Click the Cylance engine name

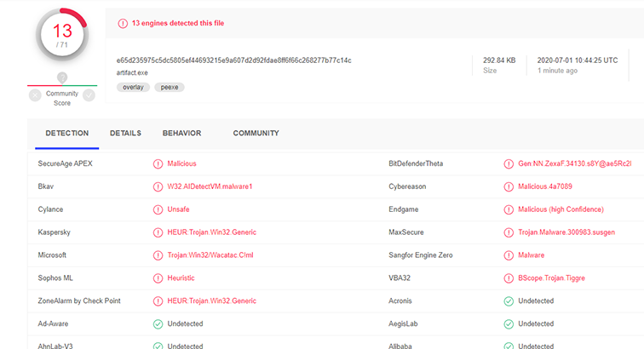[50, 209]
